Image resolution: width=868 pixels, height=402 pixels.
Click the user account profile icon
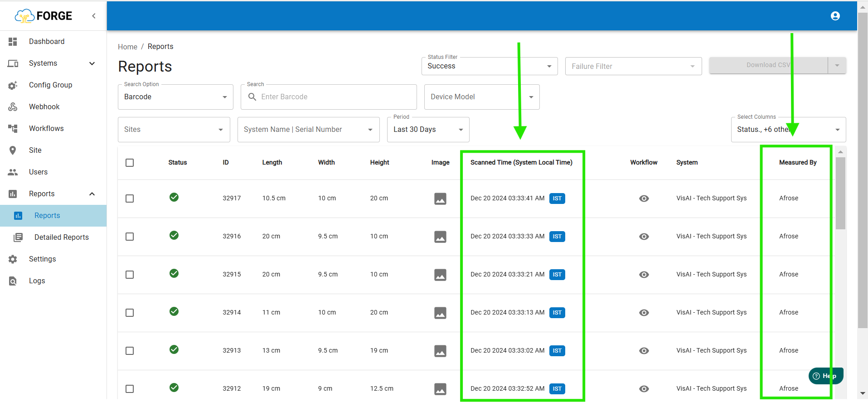[x=835, y=16]
